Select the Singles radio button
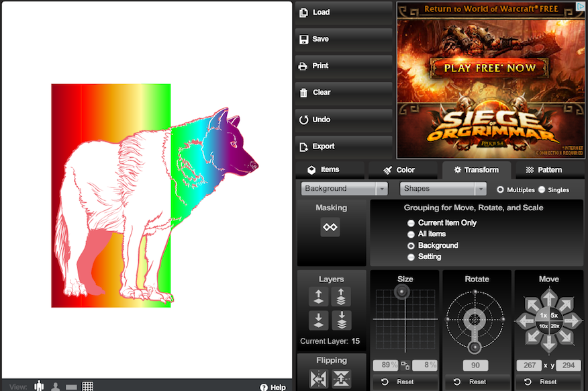 pyautogui.click(x=542, y=190)
